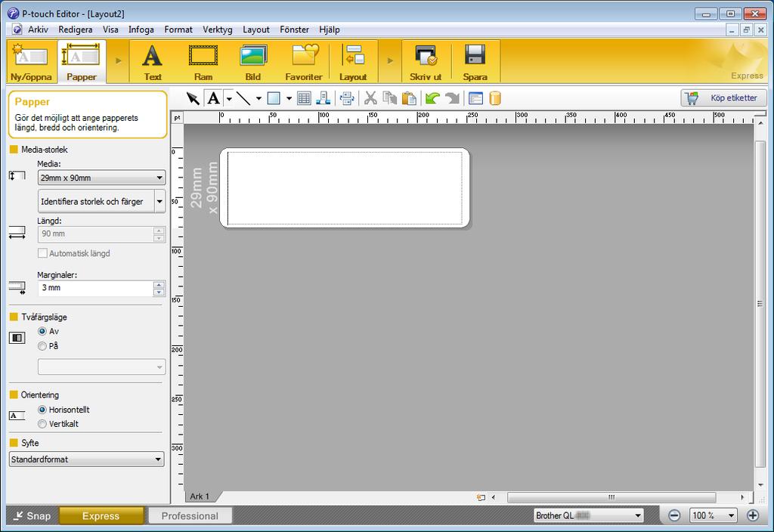Open the Brother QL printer dropdown

point(588,515)
